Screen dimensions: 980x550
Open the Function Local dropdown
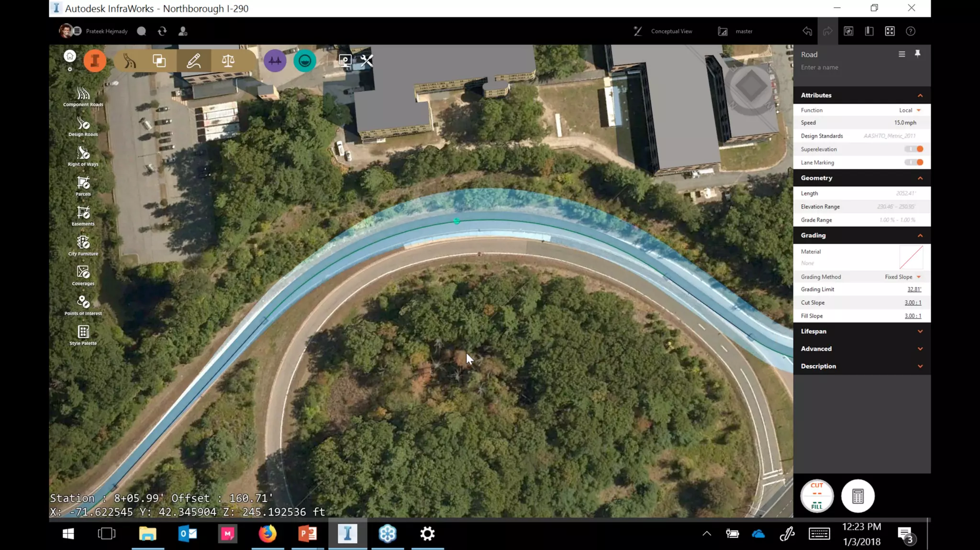coord(910,110)
